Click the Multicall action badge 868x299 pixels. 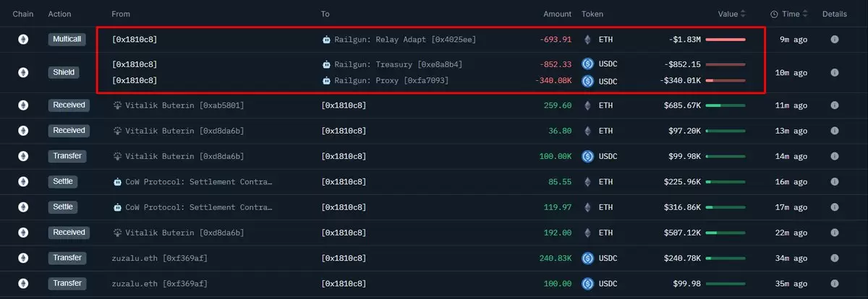(x=68, y=40)
